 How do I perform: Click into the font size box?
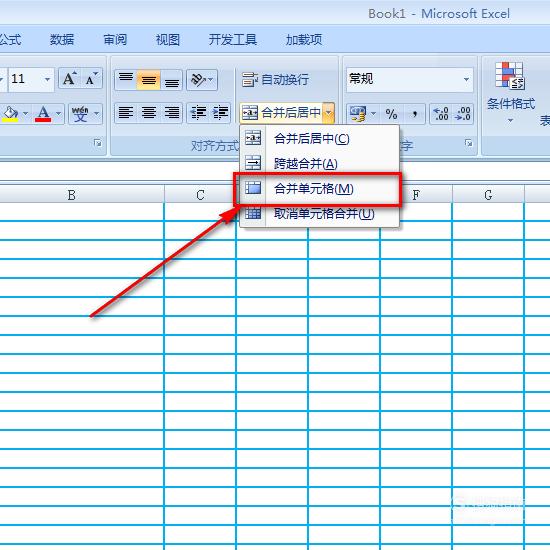click(24, 80)
